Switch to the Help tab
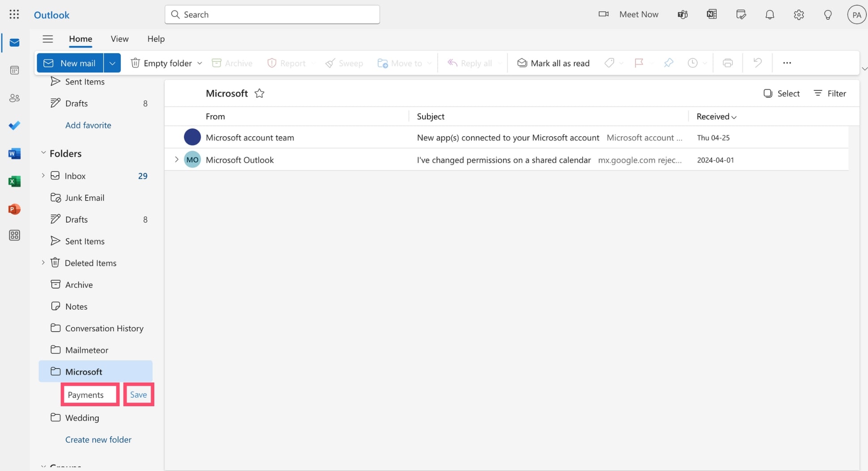The image size is (868, 471). point(156,39)
